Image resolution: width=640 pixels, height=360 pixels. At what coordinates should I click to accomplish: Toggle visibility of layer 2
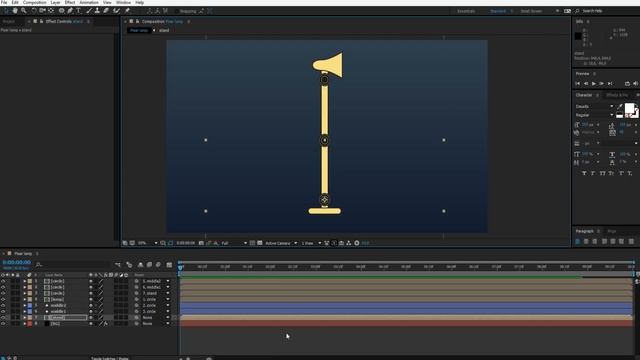click(x=3, y=287)
